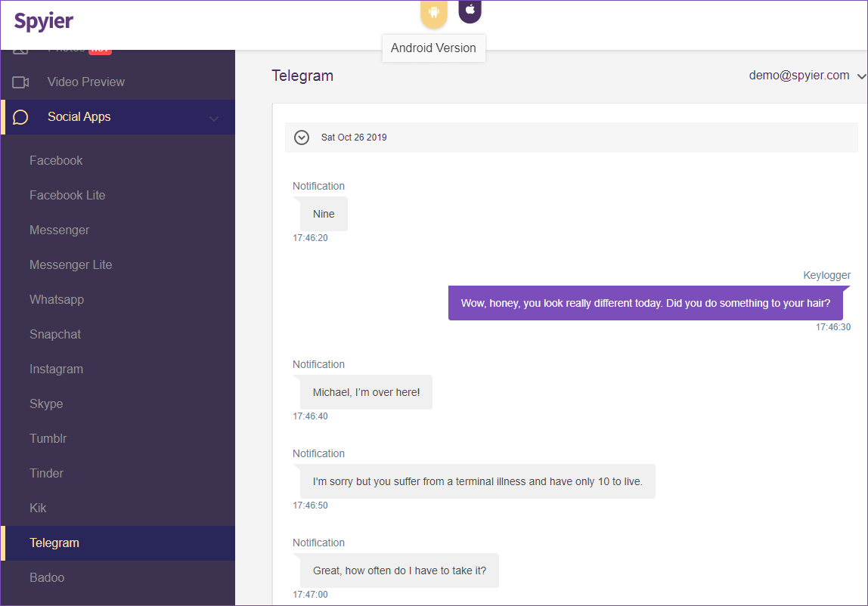
Task: Select Telegram in the sidebar
Action: pyautogui.click(x=54, y=543)
